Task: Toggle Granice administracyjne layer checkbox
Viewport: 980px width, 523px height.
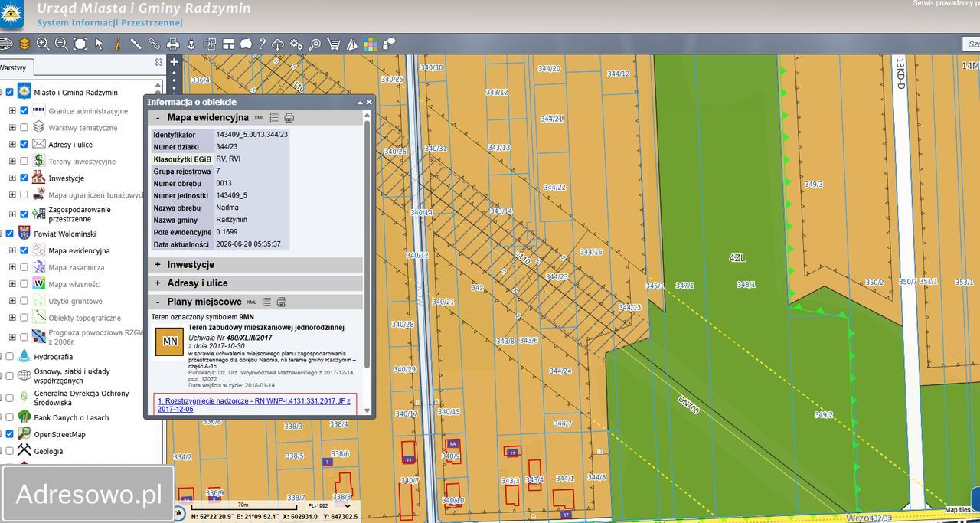Action: pos(24,111)
